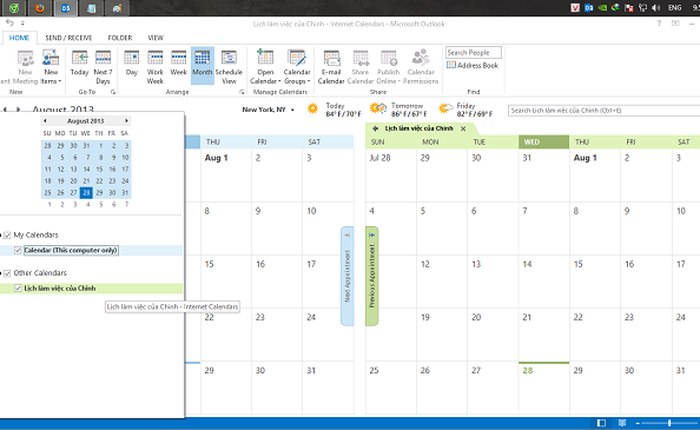Select day 15 in mini calendar
The height and width of the screenshot is (430, 700).
(99, 169)
